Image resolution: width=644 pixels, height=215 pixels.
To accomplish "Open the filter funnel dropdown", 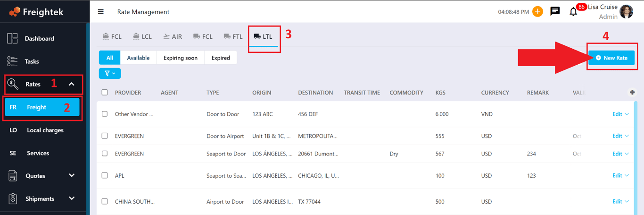I will 110,73.
